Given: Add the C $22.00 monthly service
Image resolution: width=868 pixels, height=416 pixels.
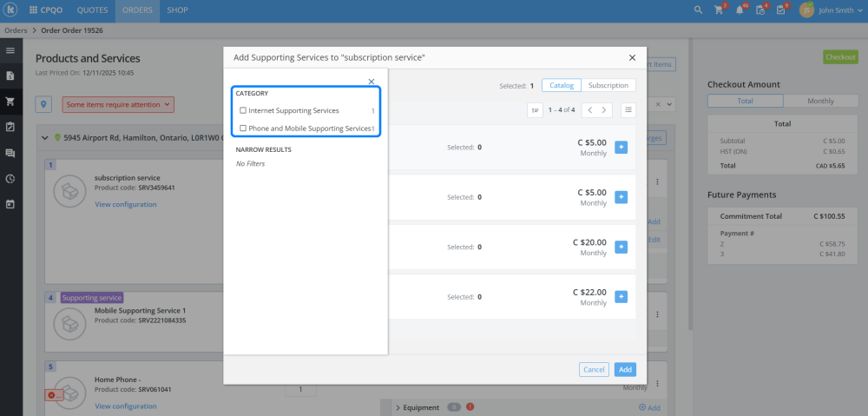Looking at the screenshot, I should tap(621, 297).
